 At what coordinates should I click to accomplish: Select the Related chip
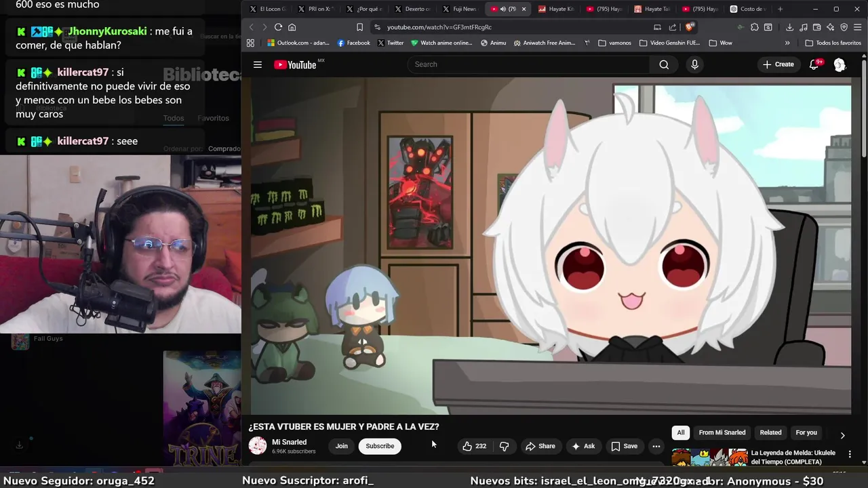coord(770,432)
